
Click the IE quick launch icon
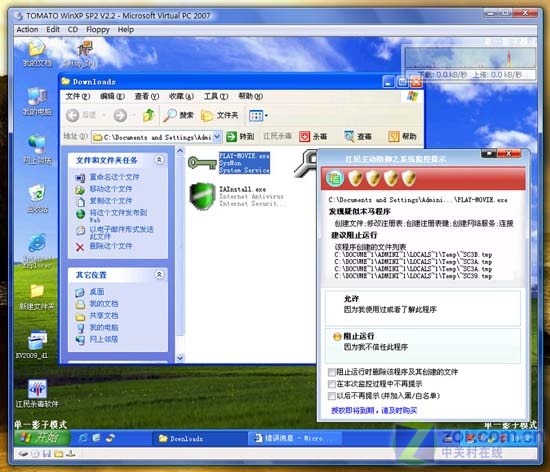pyautogui.click(x=83, y=438)
